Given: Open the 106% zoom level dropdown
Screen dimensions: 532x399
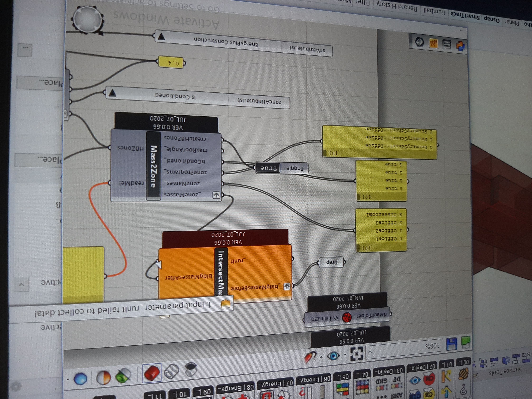Looking at the screenshot, I should click(x=370, y=352).
